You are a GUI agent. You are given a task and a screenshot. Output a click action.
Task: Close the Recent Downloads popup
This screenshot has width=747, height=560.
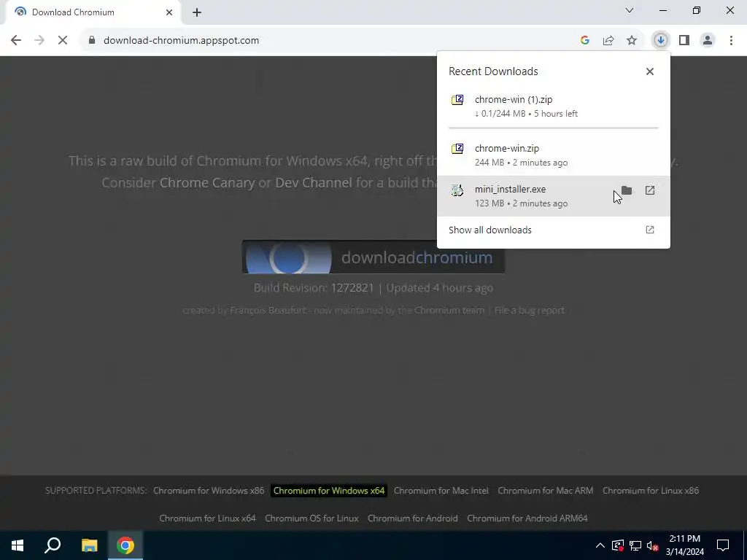pos(650,71)
